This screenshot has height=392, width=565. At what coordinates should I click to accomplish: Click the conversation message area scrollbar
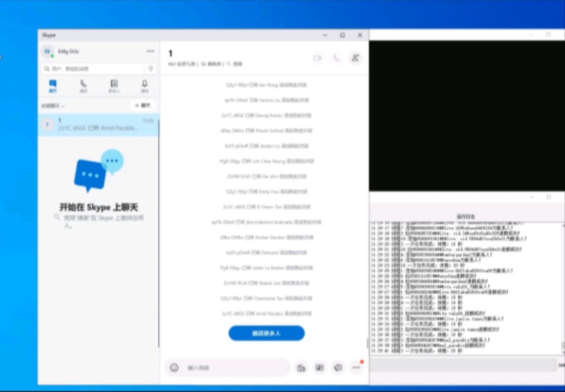click(367, 343)
